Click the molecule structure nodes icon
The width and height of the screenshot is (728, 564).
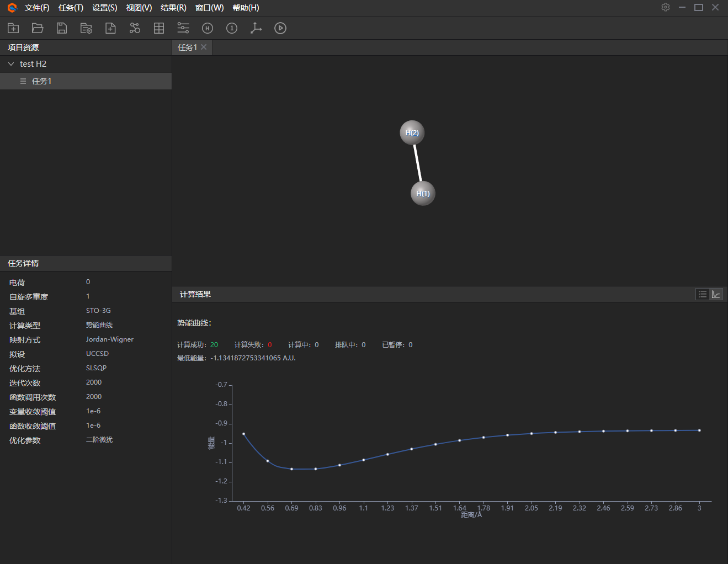135,28
